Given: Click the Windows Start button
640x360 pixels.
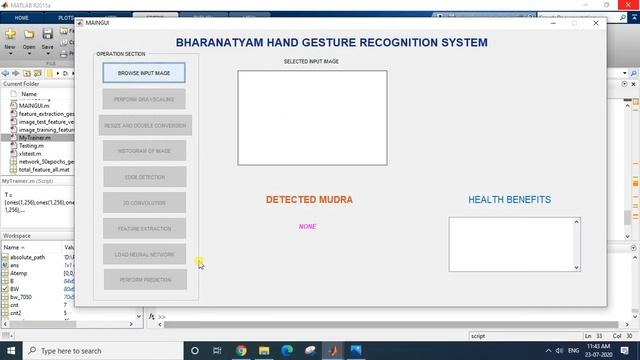Looking at the screenshot, I should [11, 351].
